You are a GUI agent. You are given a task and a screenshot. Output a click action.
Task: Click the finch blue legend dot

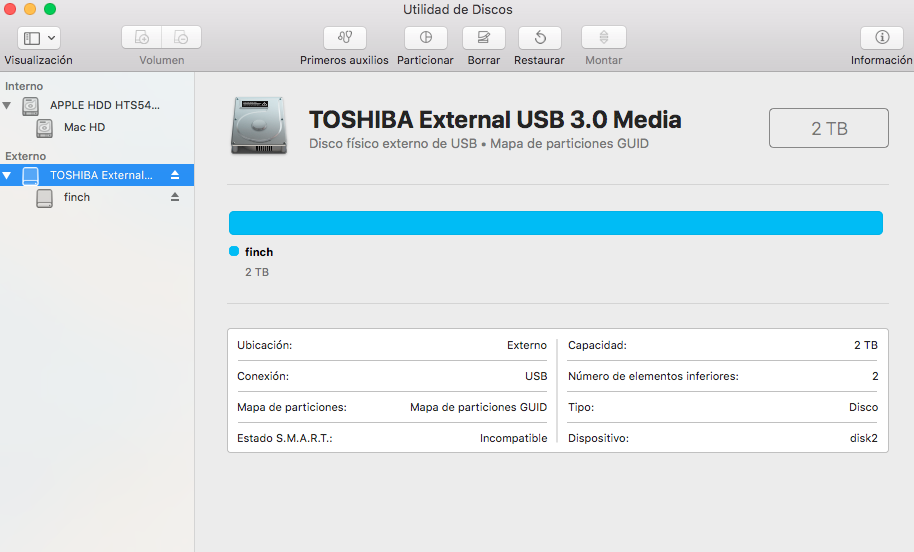pyautogui.click(x=234, y=252)
